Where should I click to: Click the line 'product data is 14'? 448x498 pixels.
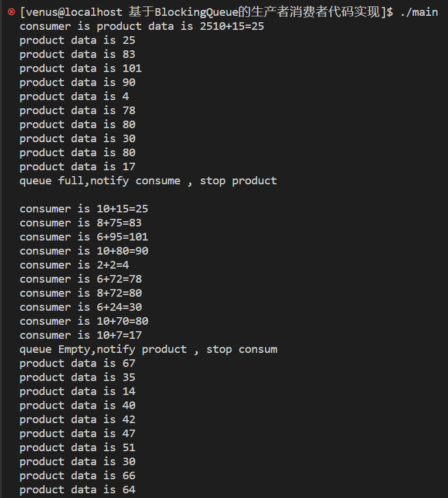tap(77, 391)
